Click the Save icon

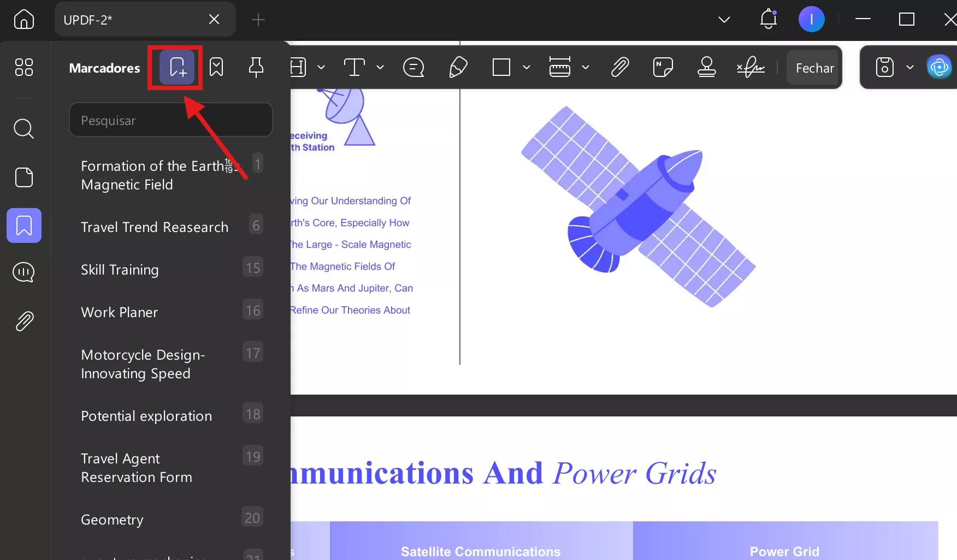(x=884, y=67)
